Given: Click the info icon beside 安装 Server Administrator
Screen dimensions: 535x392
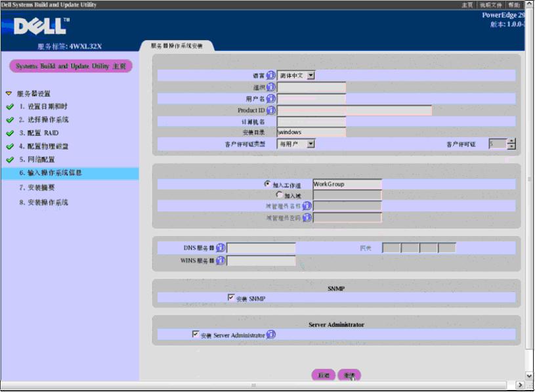Looking at the screenshot, I should coord(270,335).
